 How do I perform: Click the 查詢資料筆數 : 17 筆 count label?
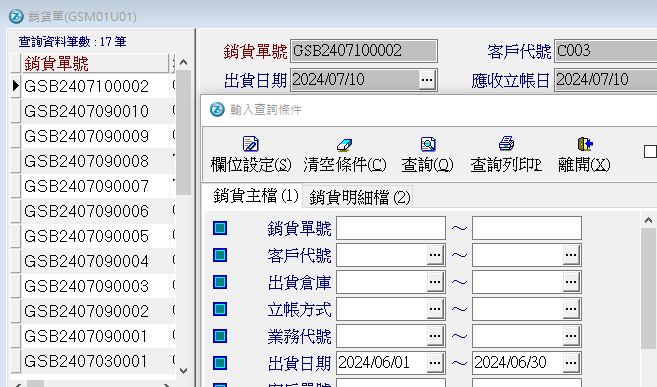click(72, 41)
